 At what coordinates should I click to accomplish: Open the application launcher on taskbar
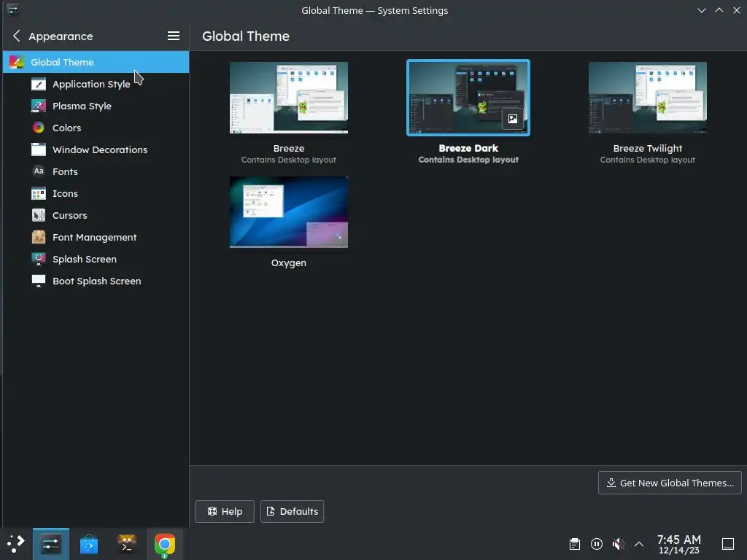(16, 544)
